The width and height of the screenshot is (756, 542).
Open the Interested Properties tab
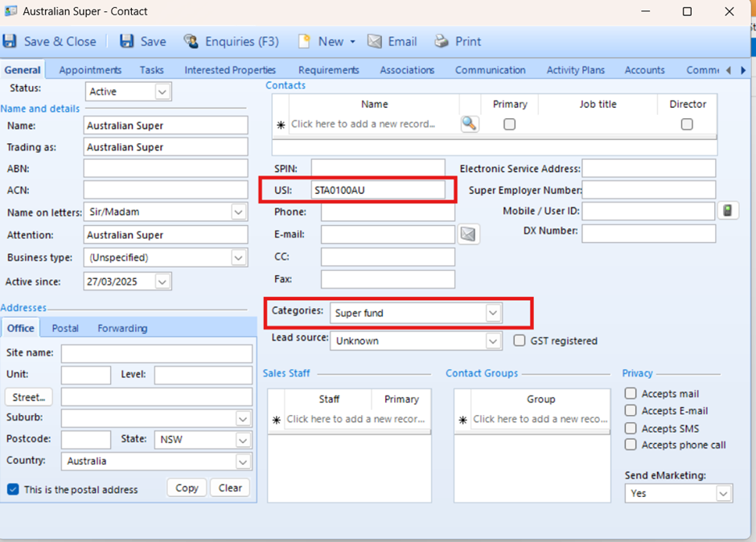click(x=229, y=70)
